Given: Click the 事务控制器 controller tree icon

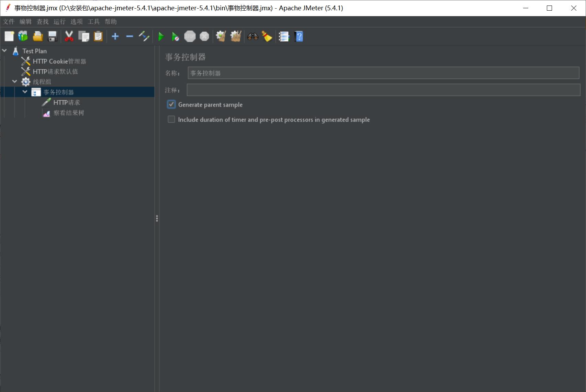Looking at the screenshot, I should (36, 92).
